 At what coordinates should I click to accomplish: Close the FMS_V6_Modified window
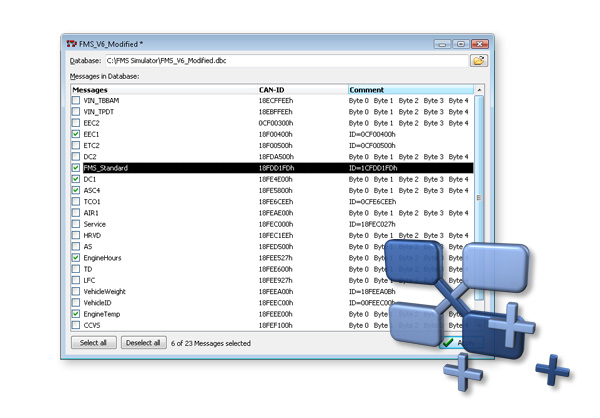point(480,44)
